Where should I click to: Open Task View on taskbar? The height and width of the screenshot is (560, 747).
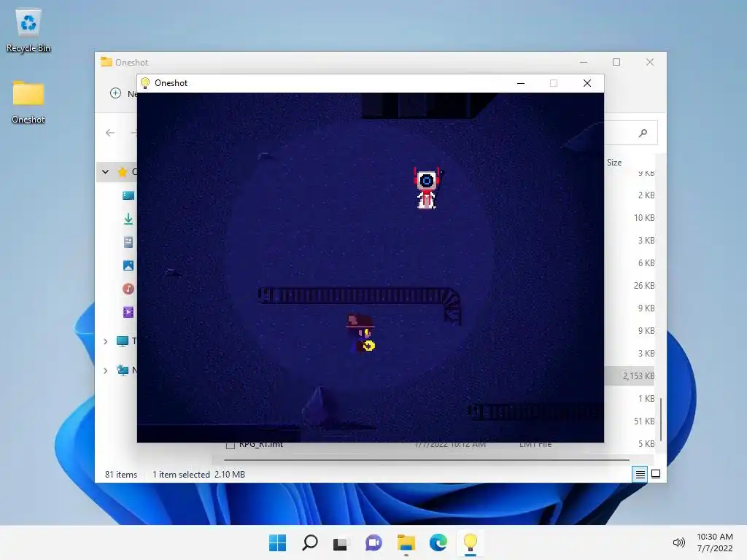tap(340, 542)
